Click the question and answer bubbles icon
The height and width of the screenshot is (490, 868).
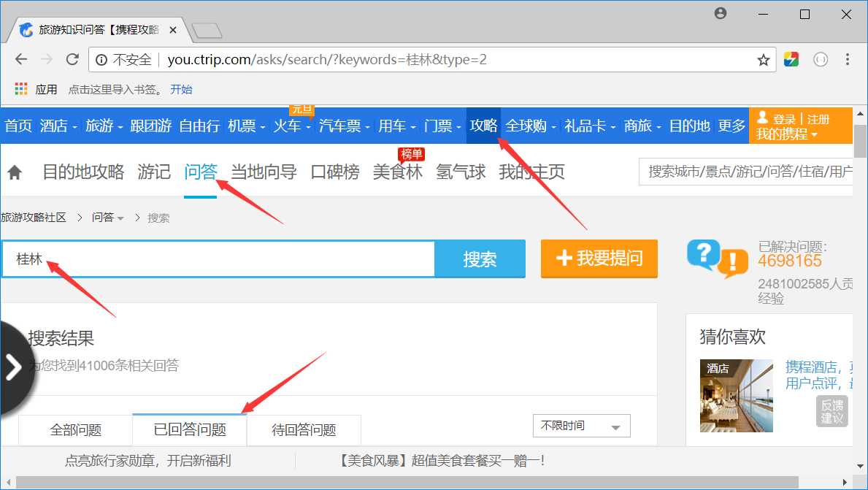[x=718, y=259]
